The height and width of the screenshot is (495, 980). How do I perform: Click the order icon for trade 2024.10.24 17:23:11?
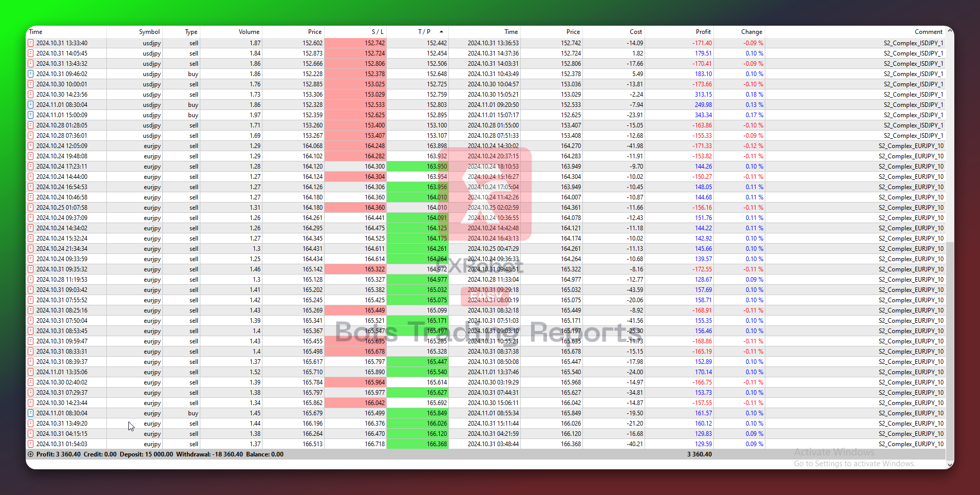(30, 167)
